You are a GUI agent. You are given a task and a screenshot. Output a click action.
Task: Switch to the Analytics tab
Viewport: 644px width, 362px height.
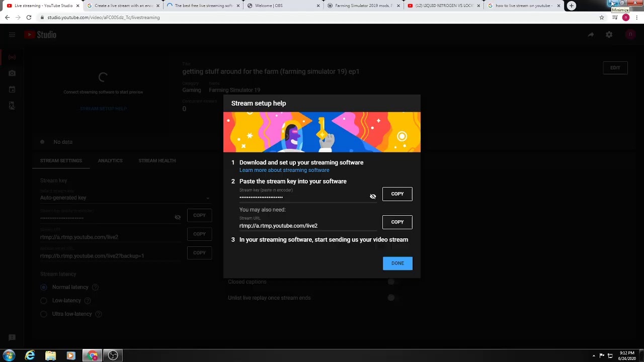110,161
